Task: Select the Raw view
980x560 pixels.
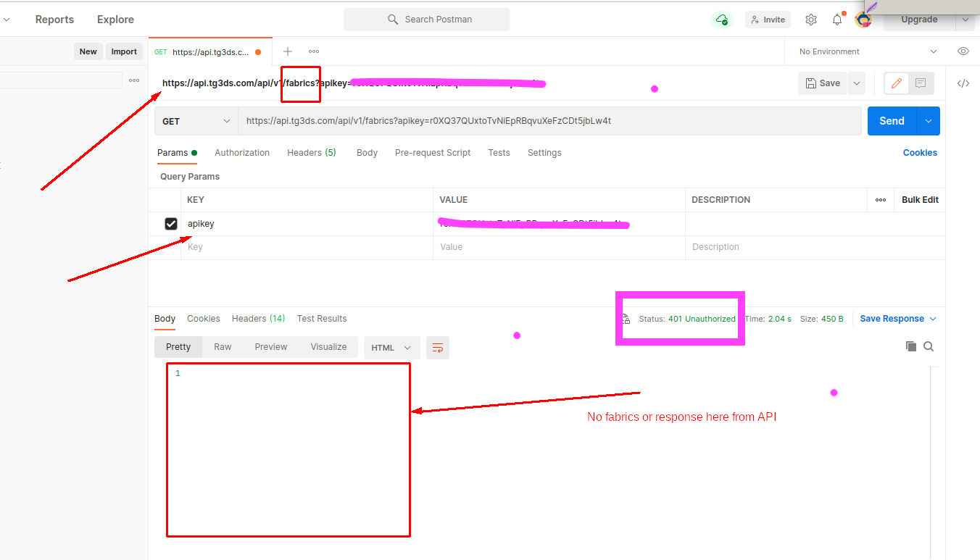Action: point(223,347)
